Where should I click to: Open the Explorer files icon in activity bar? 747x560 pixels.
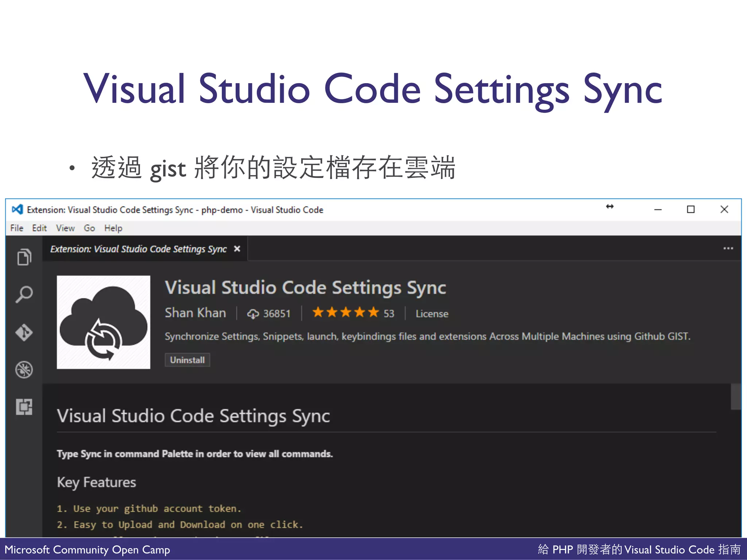(x=24, y=257)
